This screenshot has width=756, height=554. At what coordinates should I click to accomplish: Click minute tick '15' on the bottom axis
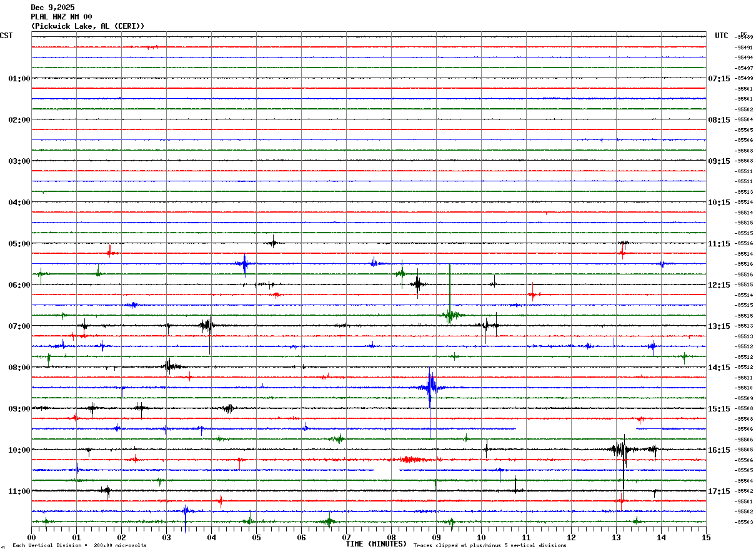[705, 537]
